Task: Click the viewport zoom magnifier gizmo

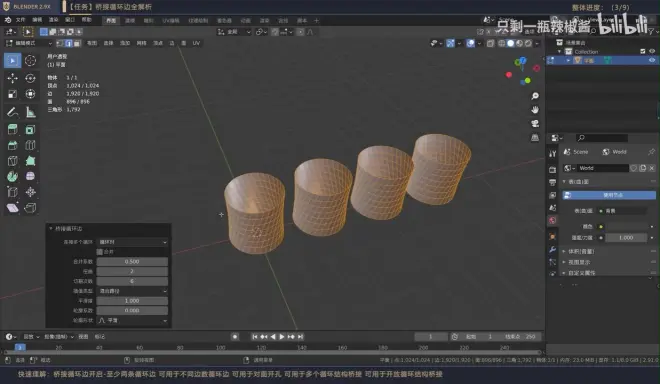Action: (535, 96)
